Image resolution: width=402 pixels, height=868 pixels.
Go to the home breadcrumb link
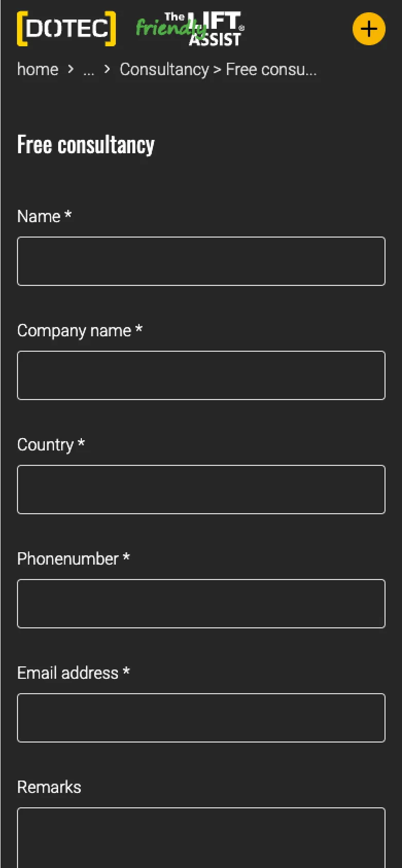pos(38,69)
